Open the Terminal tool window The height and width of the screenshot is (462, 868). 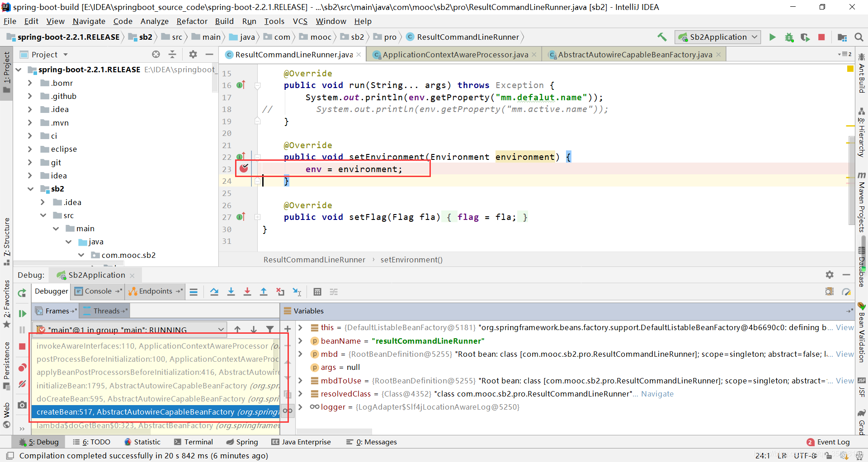[x=193, y=442]
